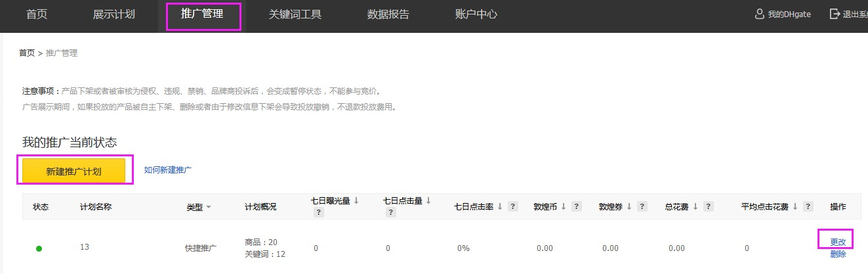Click 计划名称 column header
This screenshot has height=274, width=868.
tap(96, 207)
